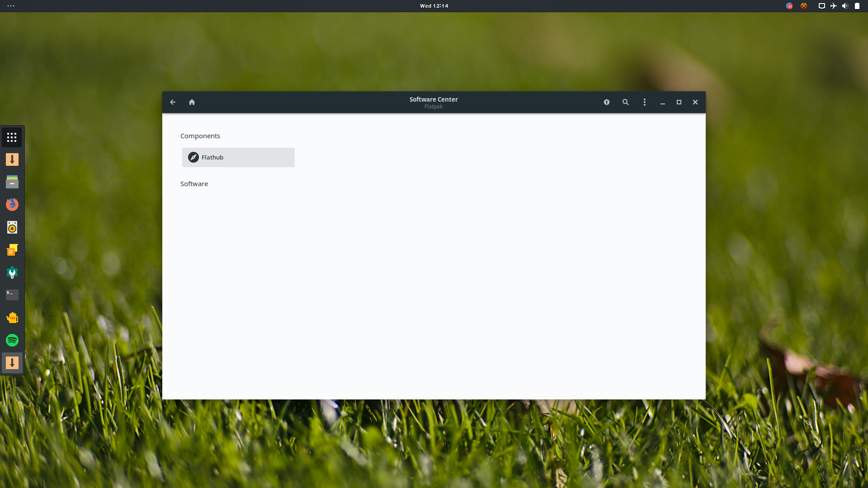Open the green wrench tool app in the dock
Viewport: 868px width, 488px height.
12,272
